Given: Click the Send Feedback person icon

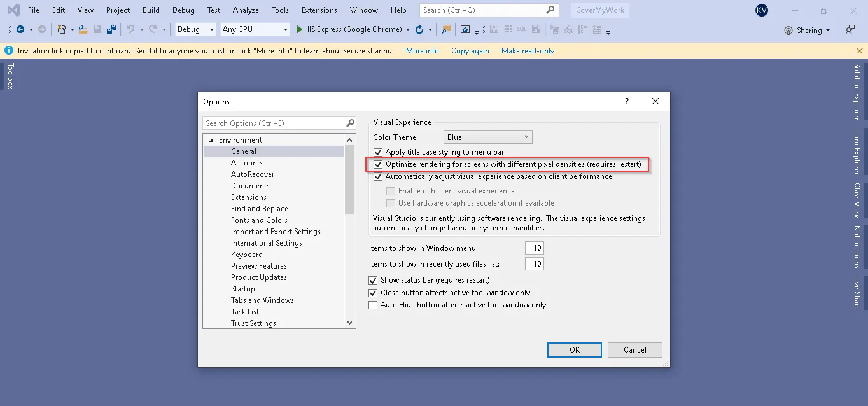Looking at the screenshot, I should tap(850, 30).
